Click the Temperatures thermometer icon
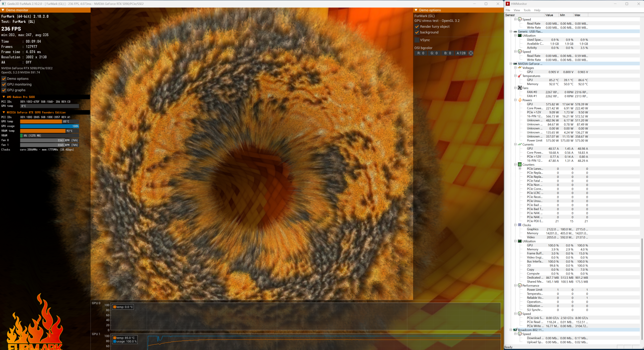The width and height of the screenshot is (644, 350). pos(520,76)
